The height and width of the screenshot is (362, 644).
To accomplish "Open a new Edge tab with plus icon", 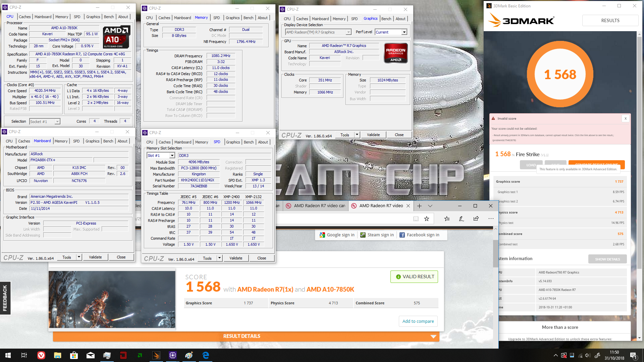I will tap(420, 206).
